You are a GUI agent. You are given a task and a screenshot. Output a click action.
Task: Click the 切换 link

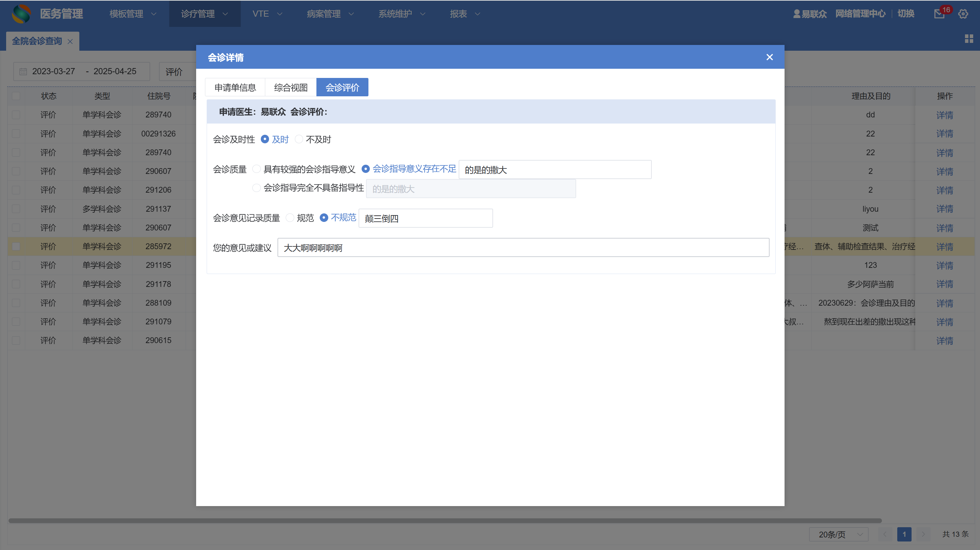pyautogui.click(x=905, y=14)
